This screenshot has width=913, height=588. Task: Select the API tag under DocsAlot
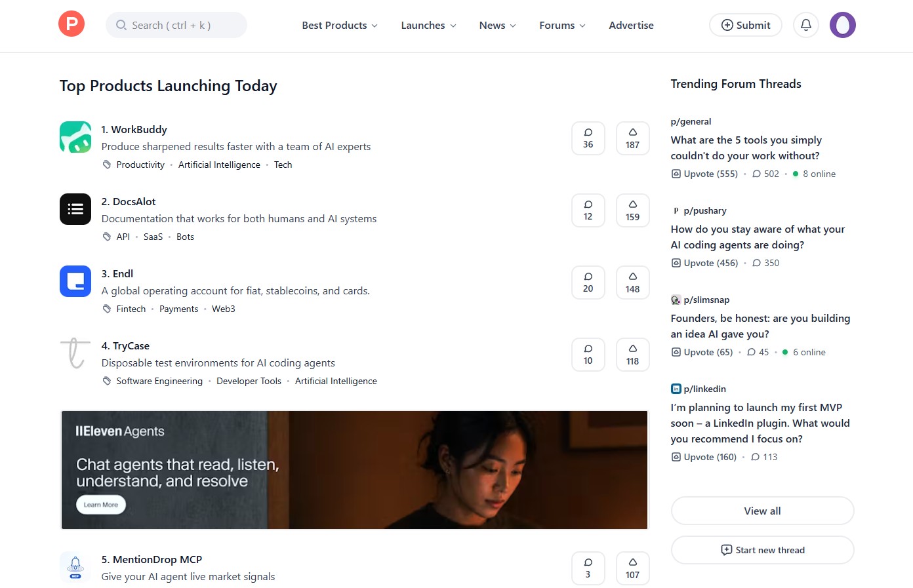(123, 237)
